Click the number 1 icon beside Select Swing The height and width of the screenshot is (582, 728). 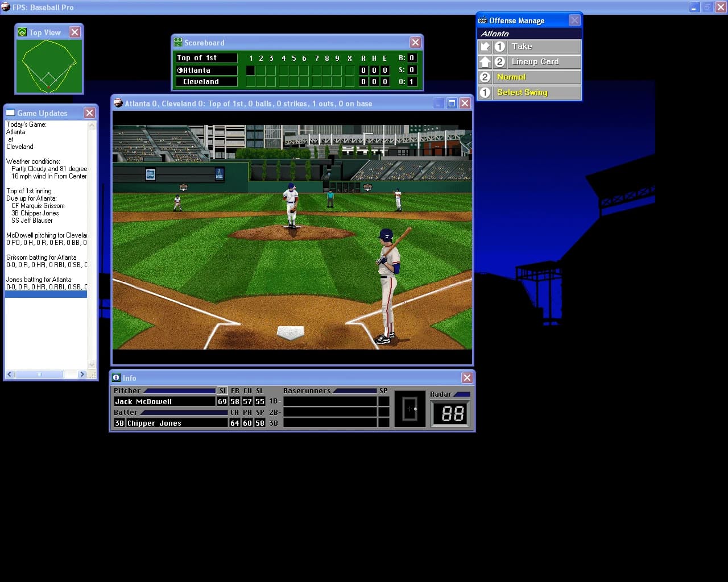[485, 92]
